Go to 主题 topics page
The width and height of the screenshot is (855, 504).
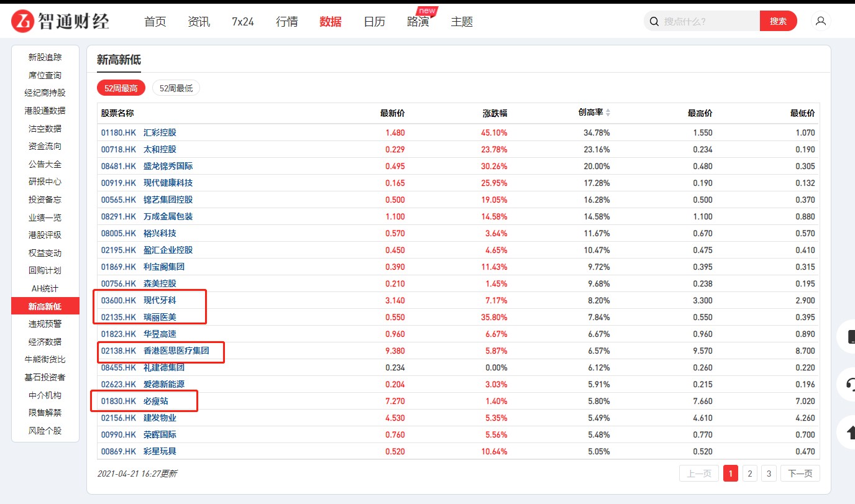pyautogui.click(x=462, y=22)
